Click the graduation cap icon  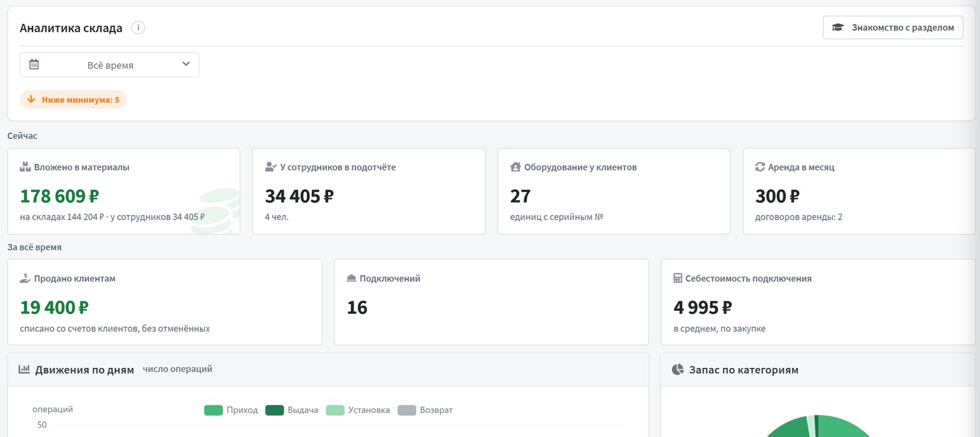tap(838, 28)
